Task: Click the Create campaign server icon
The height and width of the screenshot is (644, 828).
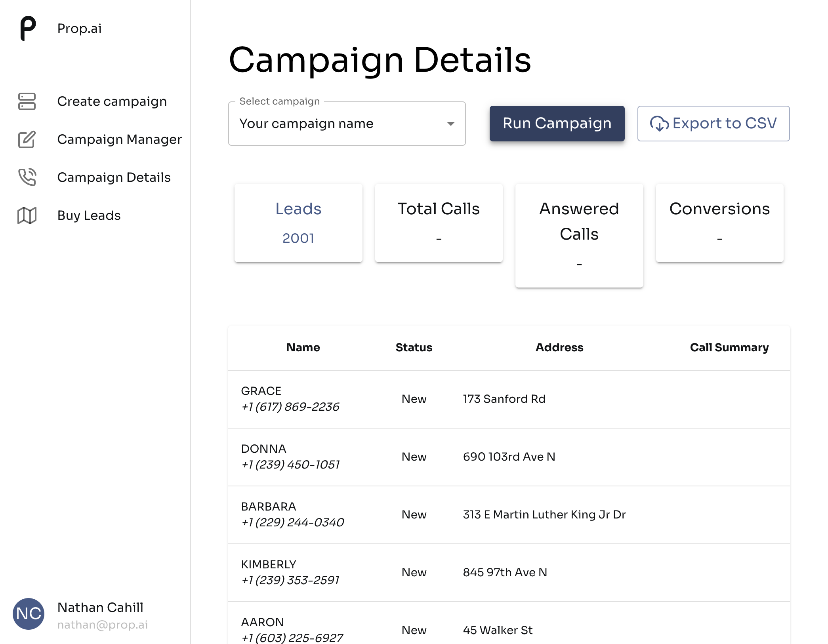Action: [27, 101]
